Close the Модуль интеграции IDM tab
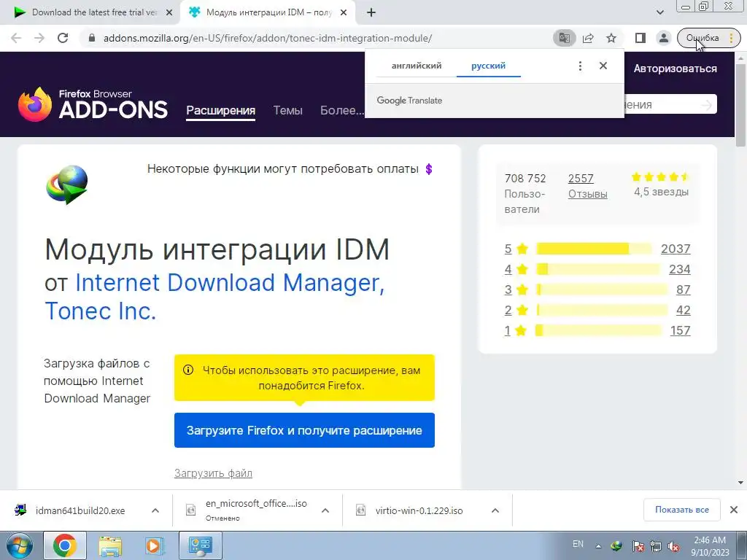This screenshot has width=747, height=560. [344, 13]
